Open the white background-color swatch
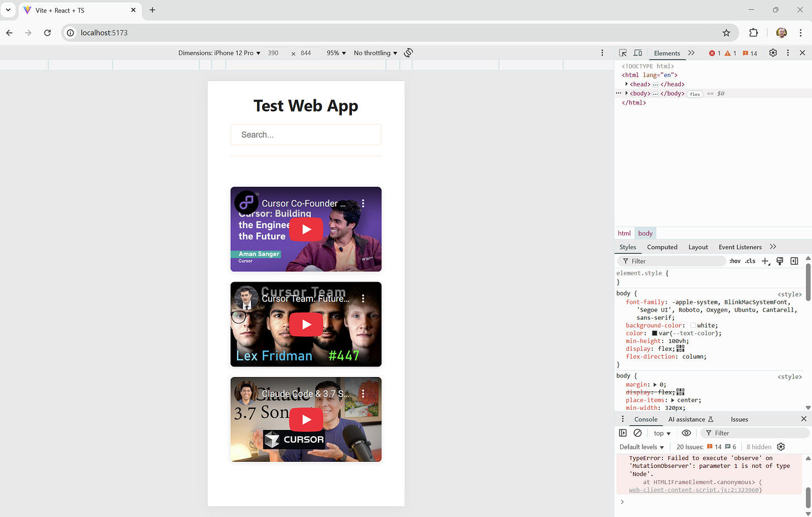Viewport: 812px width, 517px height. (x=693, y=326)
